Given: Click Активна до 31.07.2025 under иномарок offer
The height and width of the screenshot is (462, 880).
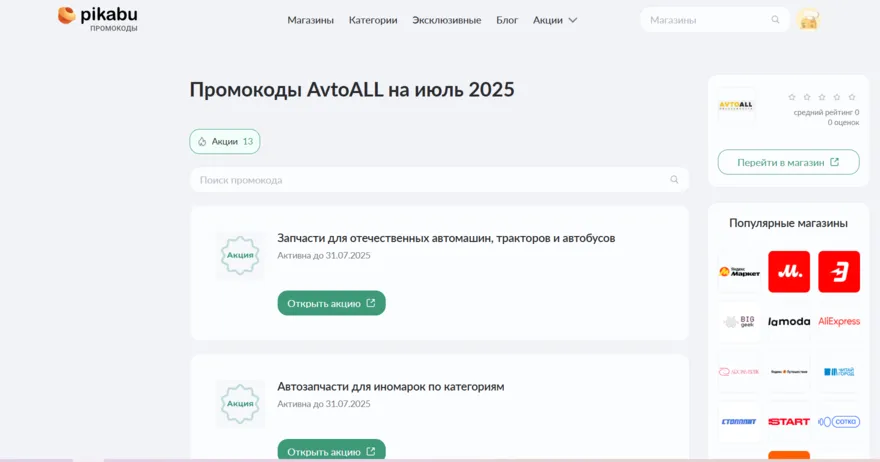Looking at the screenshot, I should click(x=324, y=404).
